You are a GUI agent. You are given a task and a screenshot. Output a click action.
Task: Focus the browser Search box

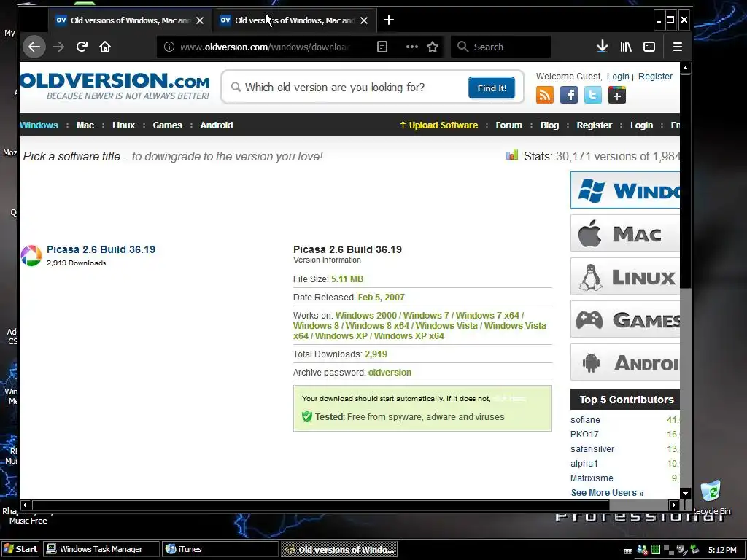(x=500, y=47)
